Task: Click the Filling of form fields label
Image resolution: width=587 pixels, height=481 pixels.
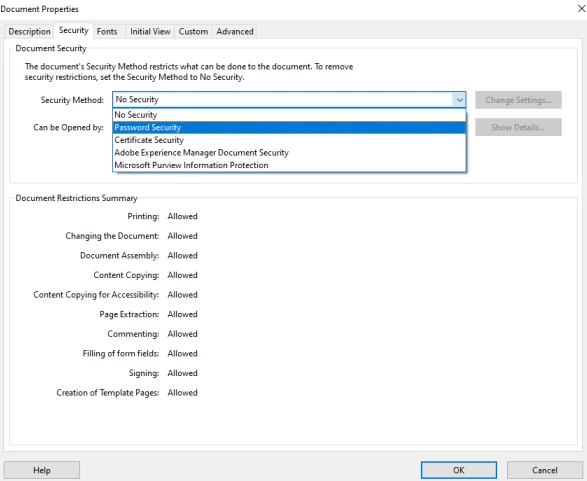Action: tap(121, 353)
